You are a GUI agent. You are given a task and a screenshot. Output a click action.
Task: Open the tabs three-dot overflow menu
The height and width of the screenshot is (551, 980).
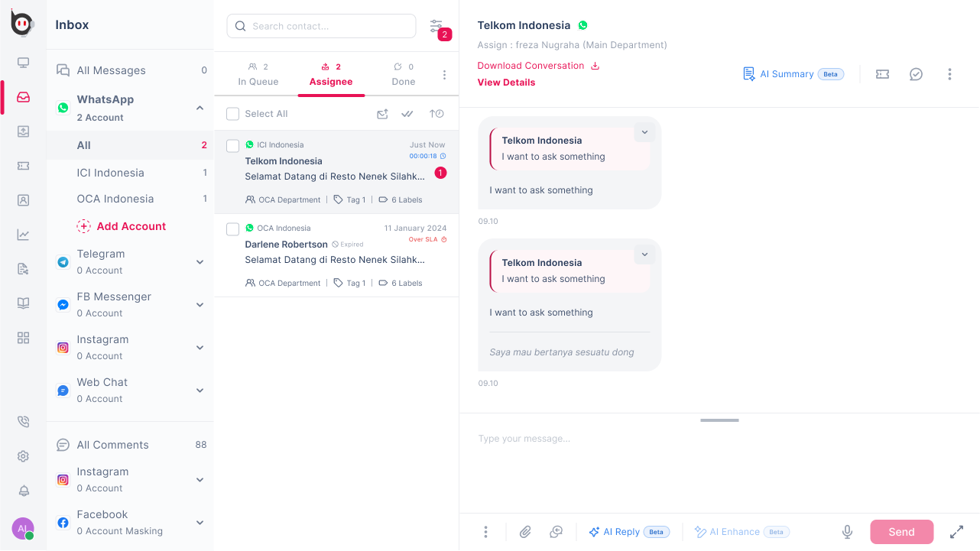(444, 75)
